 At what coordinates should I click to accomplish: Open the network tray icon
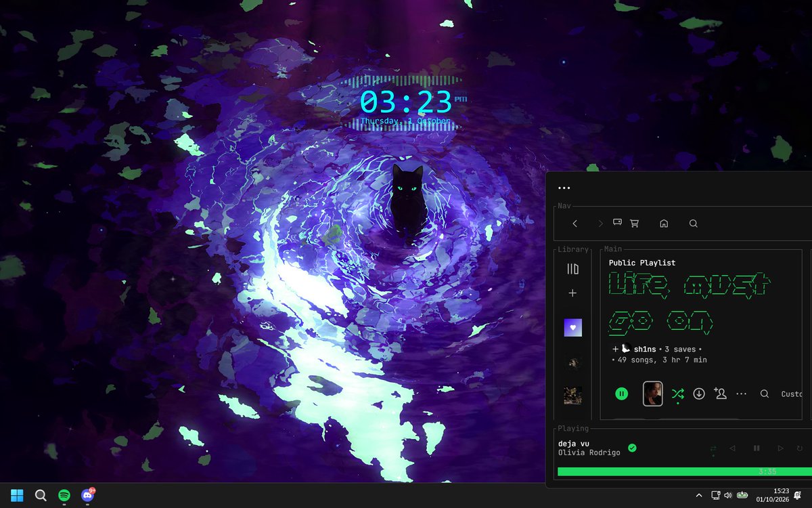coord(716,495)
